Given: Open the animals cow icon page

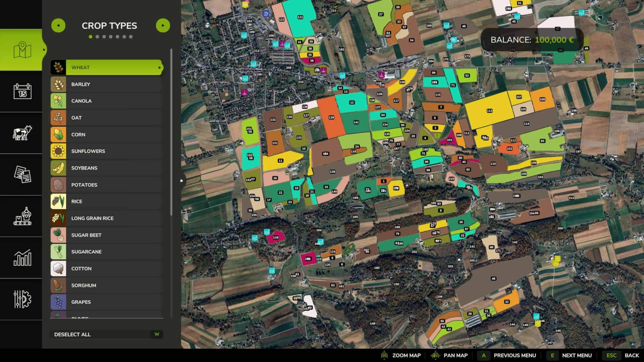Looking at the screenshot, I should [22, 133].
